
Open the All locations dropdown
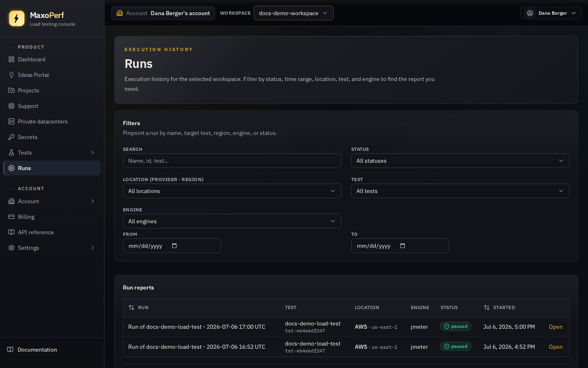tap(232, 191)
